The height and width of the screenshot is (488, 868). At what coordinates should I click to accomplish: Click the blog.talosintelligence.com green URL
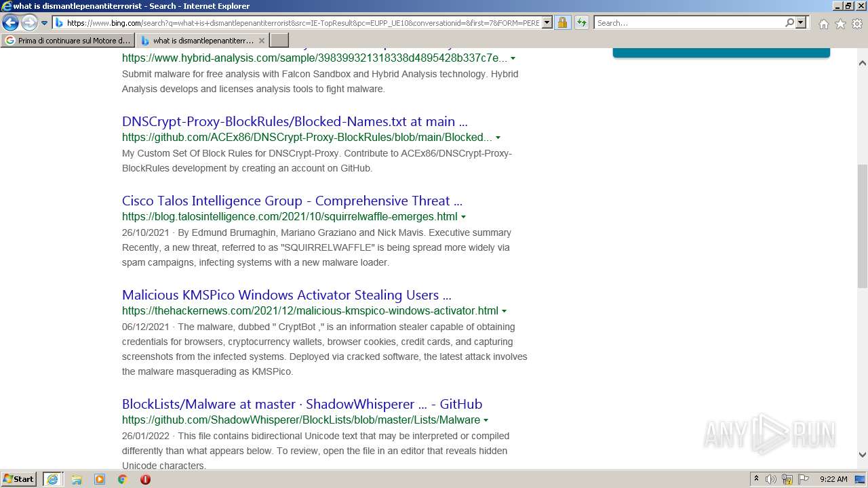click(290, 216)
